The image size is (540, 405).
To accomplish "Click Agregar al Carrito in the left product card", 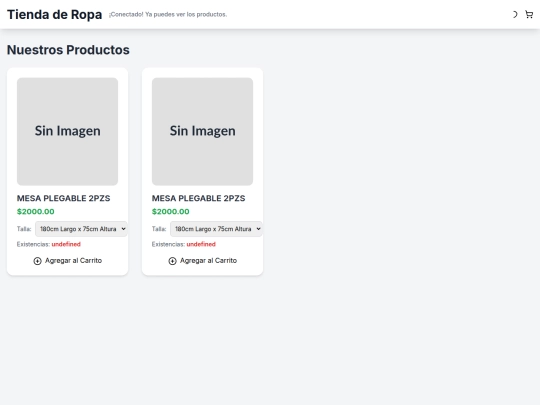I will (x=68, y=261).
